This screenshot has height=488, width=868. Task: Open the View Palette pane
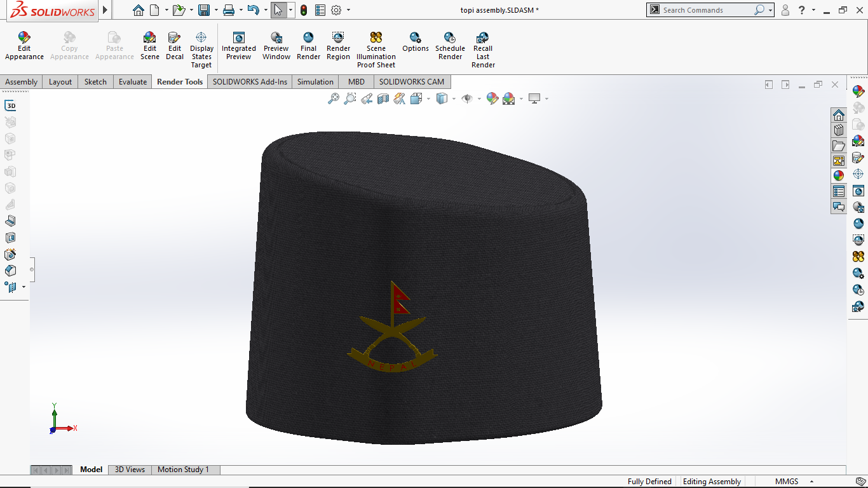pyautogui.click(x=839, y=161)
